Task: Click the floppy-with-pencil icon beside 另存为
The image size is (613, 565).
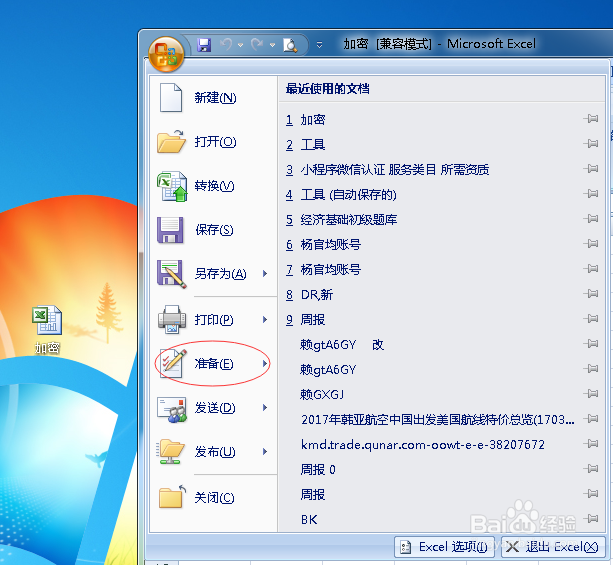Action: click(172, 274)
